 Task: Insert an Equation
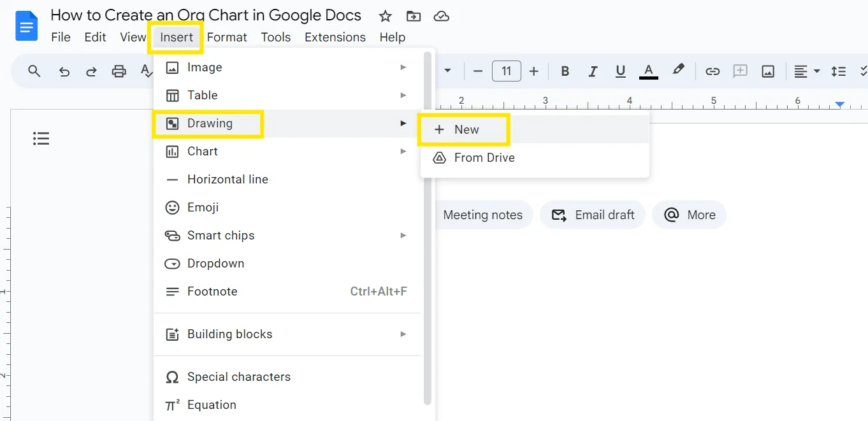(x=287, y=405)
